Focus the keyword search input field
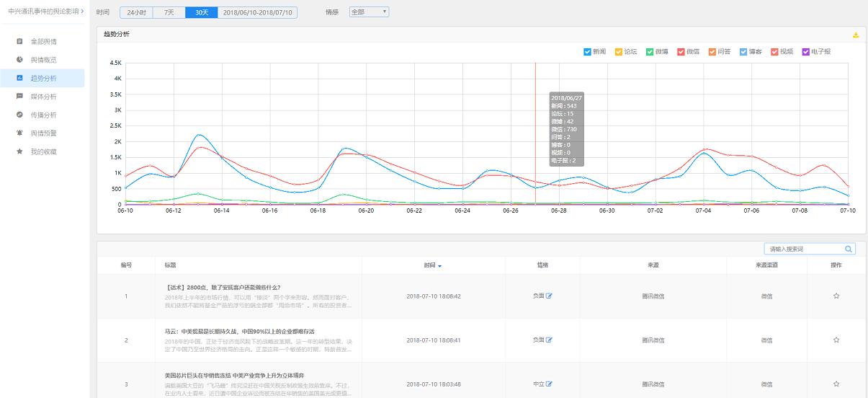This screenshot has height=398, width=868. tap(803, 249)
